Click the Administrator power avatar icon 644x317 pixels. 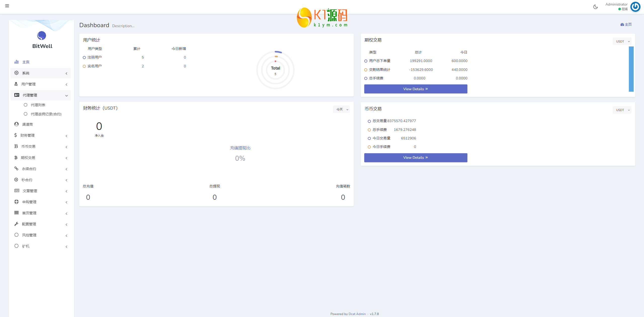click(635, 7)
